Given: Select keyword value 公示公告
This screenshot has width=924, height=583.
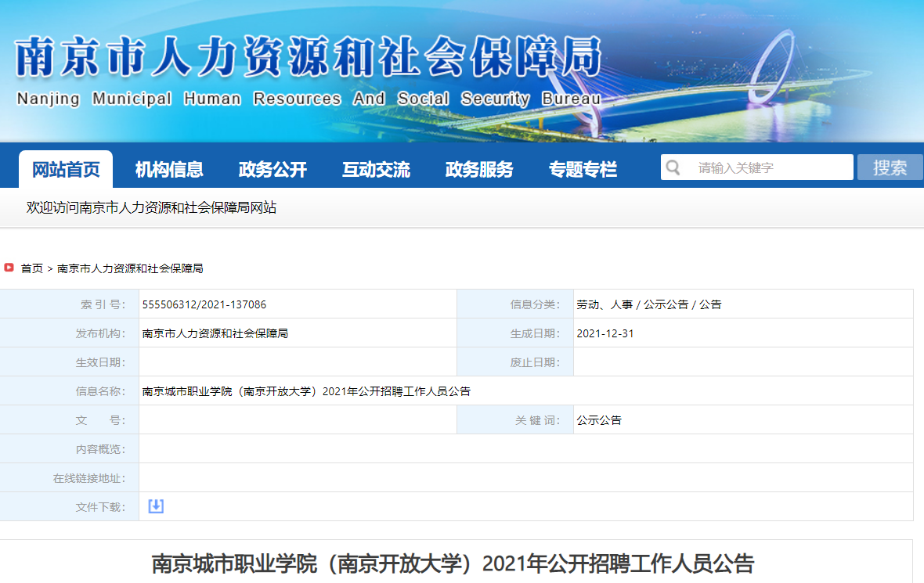Looking at the screenshot, I should (599, 420).
